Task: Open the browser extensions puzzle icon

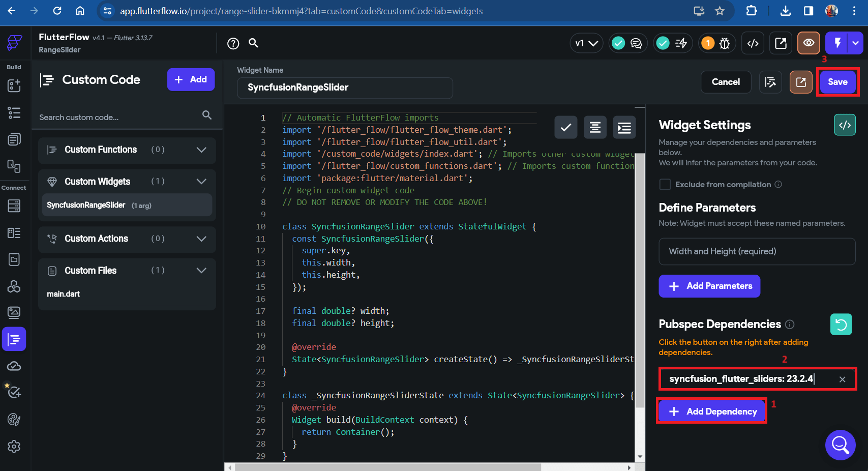Action: [x=751, y=11]
